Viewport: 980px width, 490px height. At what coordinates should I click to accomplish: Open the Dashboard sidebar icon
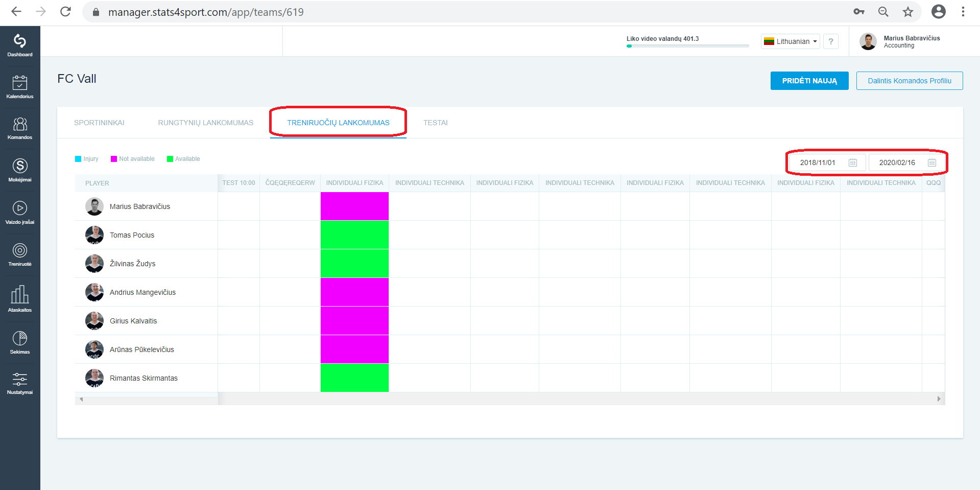pos(20,45)
